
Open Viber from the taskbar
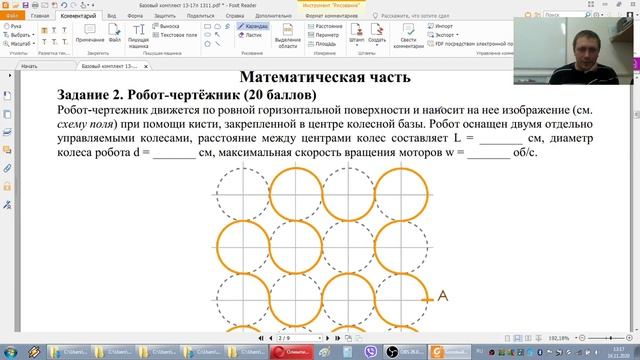coord(371,352)
